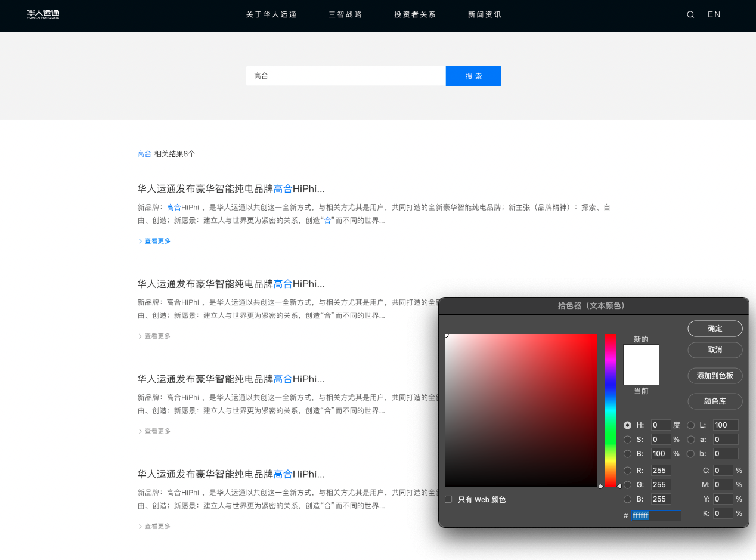756x560 pixels.
Task: Click the Lab b value field
Action: (726, 454)
